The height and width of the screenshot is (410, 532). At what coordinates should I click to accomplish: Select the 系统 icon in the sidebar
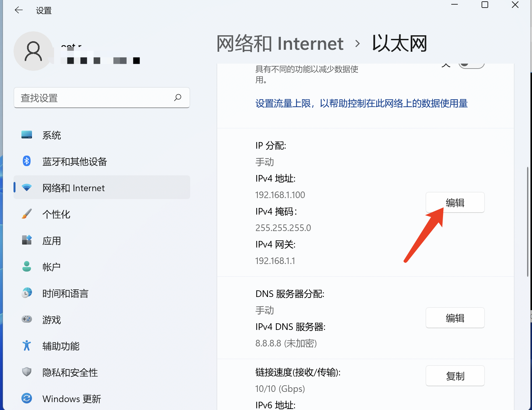26,134
